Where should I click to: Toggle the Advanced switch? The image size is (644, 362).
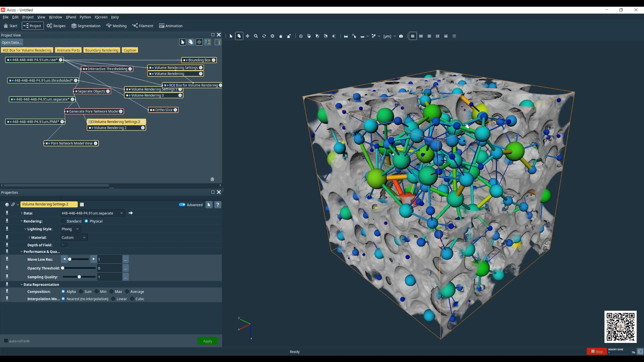pyautogui.click(x=182, y=204)
